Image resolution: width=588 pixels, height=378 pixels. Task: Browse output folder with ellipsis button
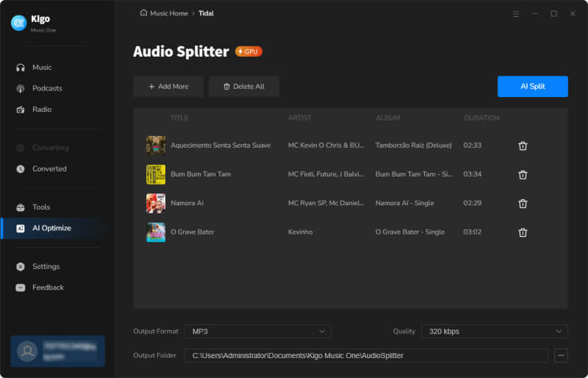click(561, 355)
